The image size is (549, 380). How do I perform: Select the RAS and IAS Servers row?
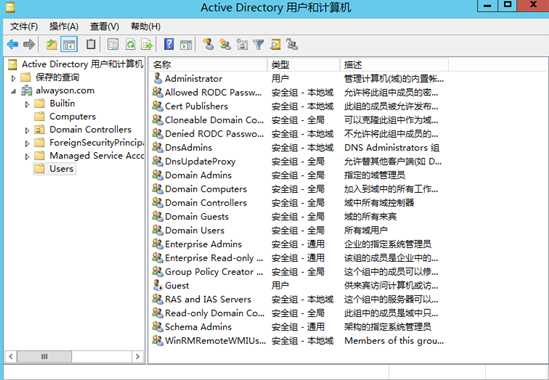point(298,299)
